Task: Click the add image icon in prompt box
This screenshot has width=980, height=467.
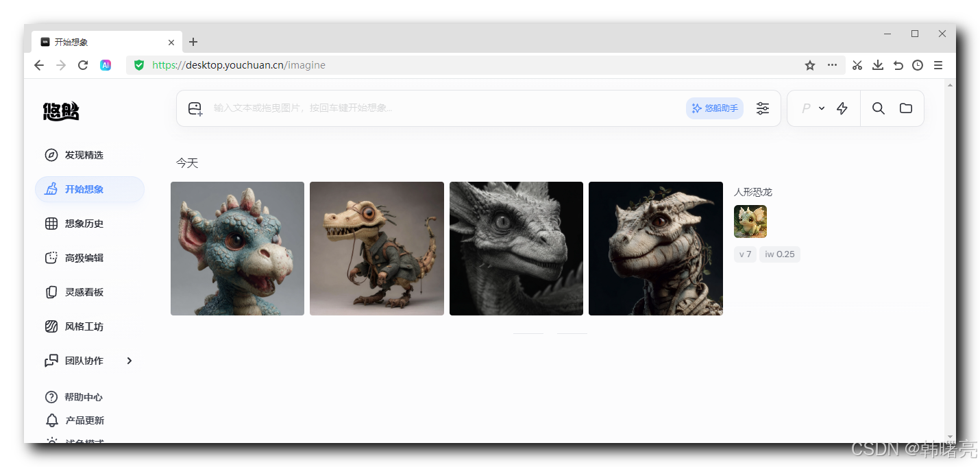Action: [x=195, y=108]
